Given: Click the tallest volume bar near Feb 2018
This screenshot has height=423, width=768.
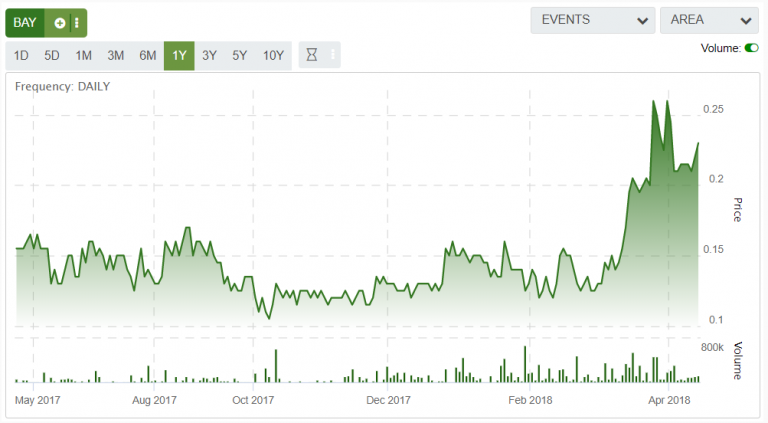Looking at the screenshot, I should [x=525, y=364].
